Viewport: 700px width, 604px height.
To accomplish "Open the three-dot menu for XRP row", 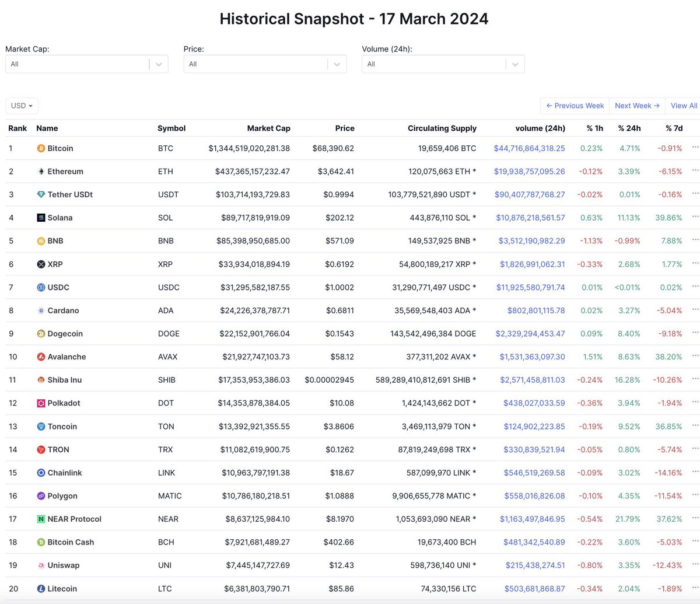I will (x=695, y=263).
